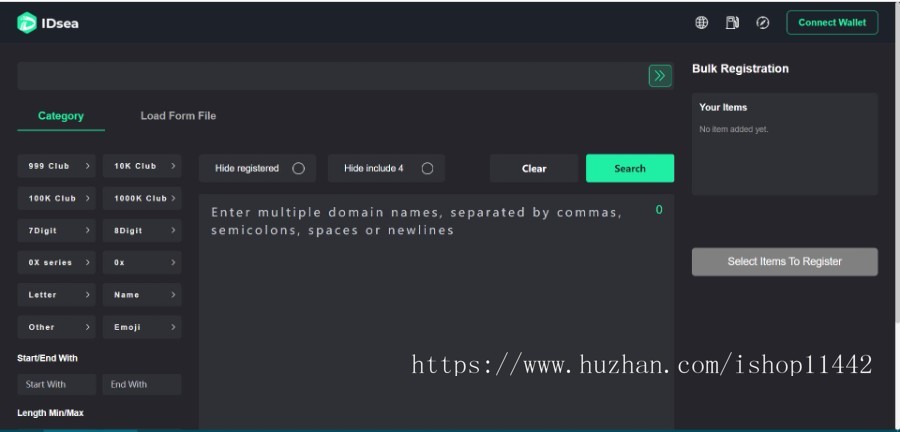
Task: Click the green domain counter 0
Action: pyautogui.click(x=659, y=210)
